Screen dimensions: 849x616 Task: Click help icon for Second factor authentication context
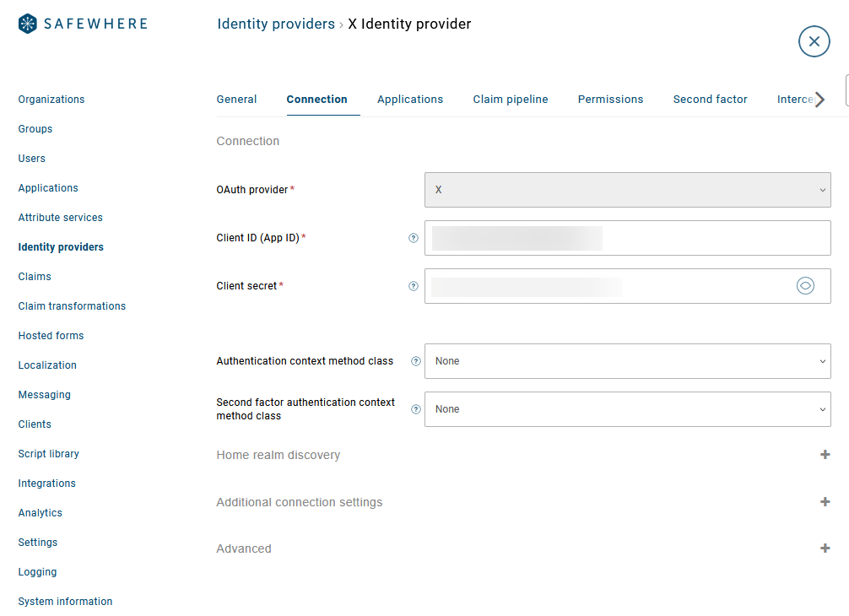(x=416, y=410)
